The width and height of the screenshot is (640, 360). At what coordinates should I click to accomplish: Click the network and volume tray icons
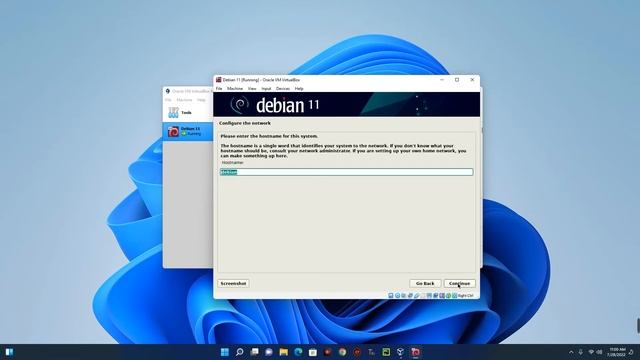[595, 352]
